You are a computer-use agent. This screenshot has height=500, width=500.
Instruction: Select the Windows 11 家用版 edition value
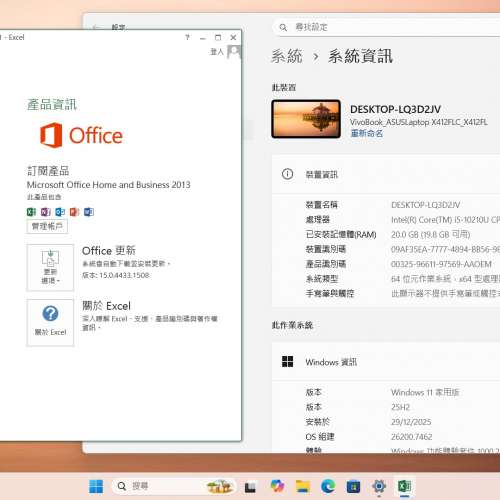pyautogui.click(x=425, y=392)
